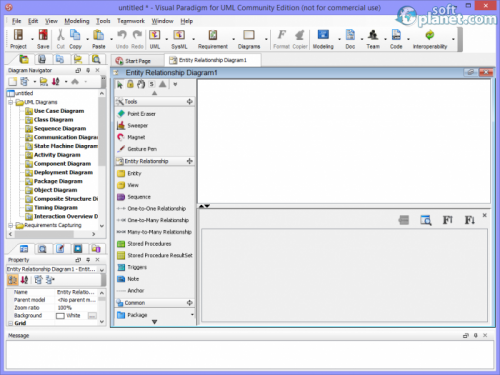This screenshot has height=375, width=500.
Task: Open the Modeling toolbar button
Action: click(x=323, y=39)
